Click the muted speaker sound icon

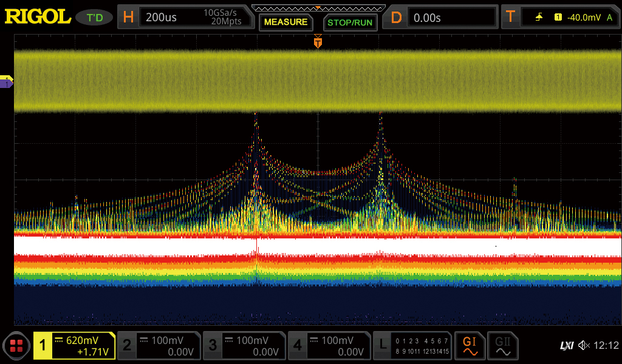pos(583,346)
